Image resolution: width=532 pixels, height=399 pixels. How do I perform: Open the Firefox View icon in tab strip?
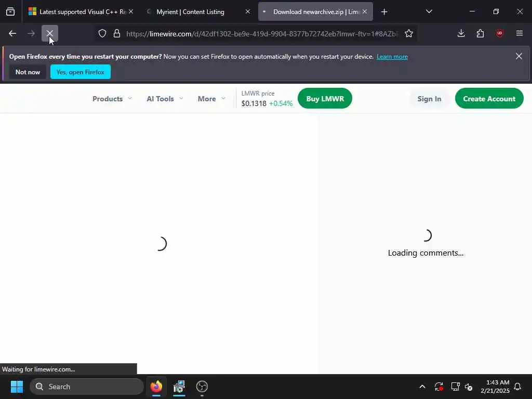tap(10, 12)
